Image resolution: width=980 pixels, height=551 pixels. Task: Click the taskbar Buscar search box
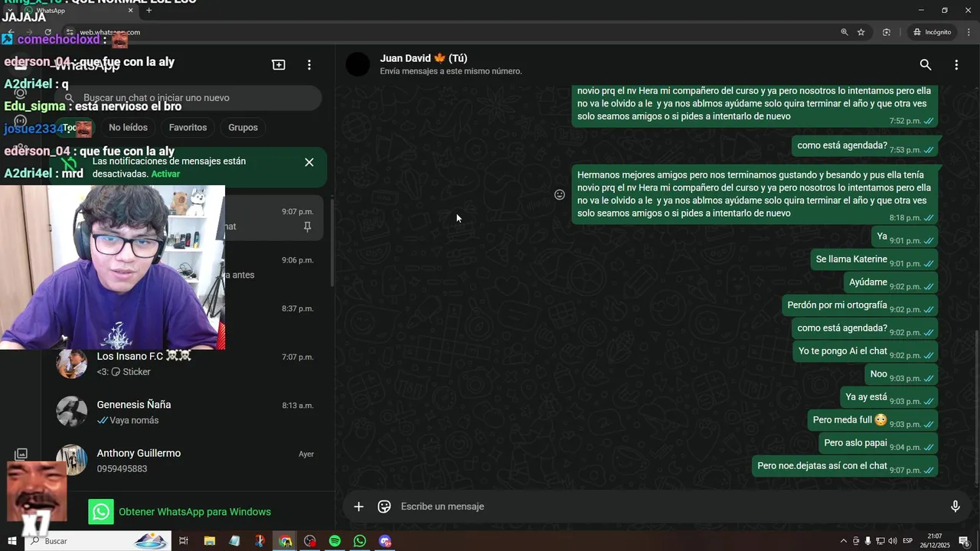(x=98, y=541)
